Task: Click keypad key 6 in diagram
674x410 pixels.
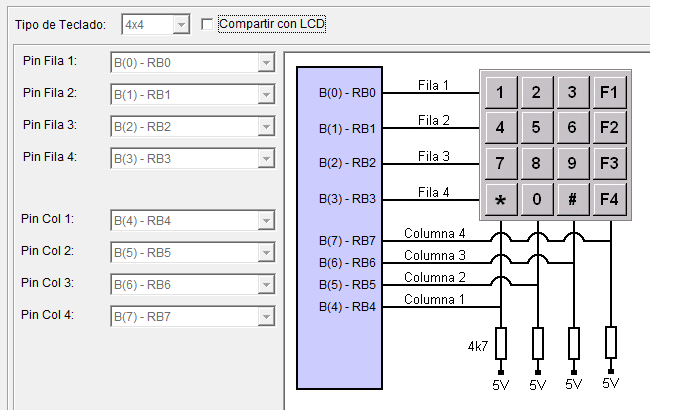Action: click(x=573, y=128)
